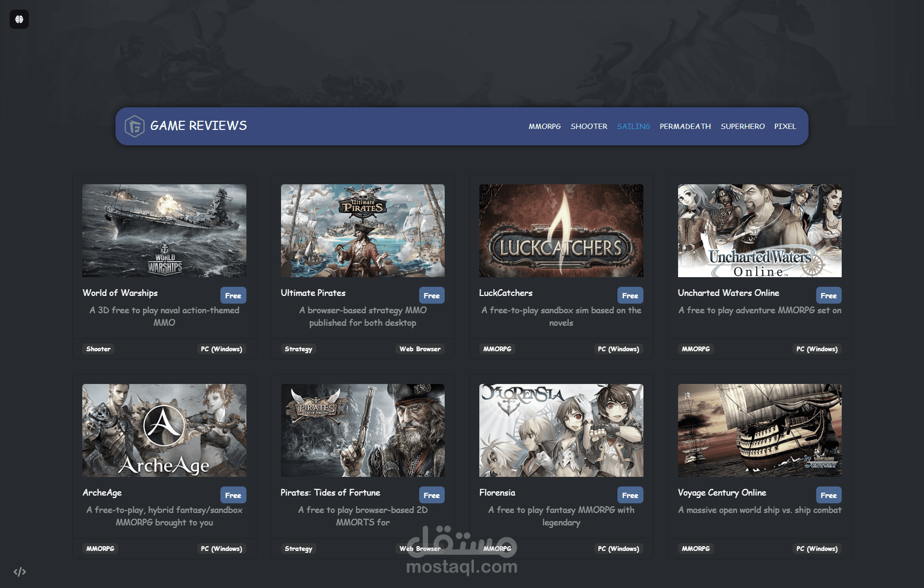Screen dimensions: 924x588
Task: Open the Florensia game card image
Action: pos(561,430)
